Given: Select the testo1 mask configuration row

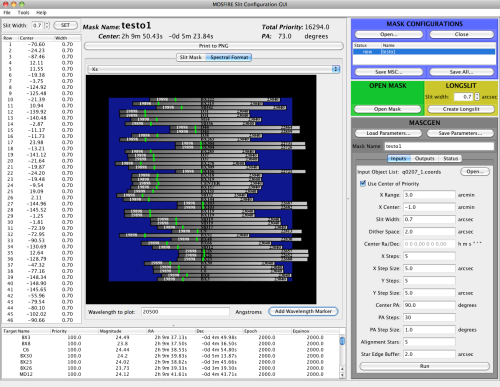Looking at the screenshot, I should click(424, 52).
